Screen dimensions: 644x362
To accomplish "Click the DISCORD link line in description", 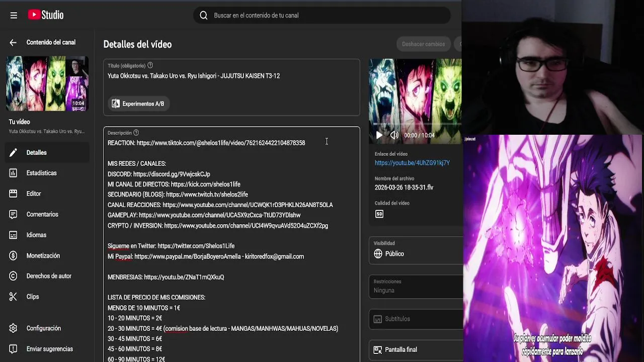I will click(x=159, y=174).
